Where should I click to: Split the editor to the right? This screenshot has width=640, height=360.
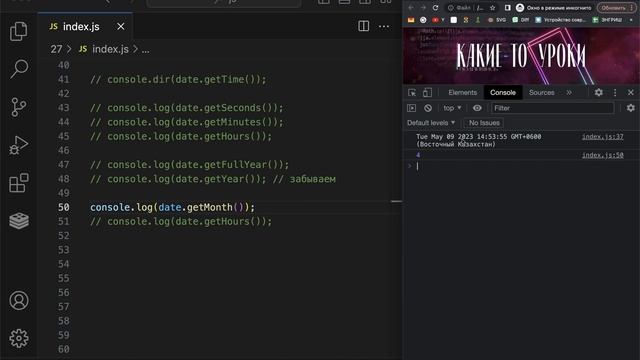pos(363,26)
